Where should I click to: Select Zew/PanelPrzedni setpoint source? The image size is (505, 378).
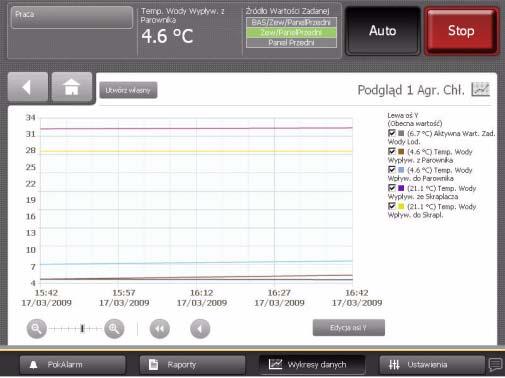click(x=291, y=32)
